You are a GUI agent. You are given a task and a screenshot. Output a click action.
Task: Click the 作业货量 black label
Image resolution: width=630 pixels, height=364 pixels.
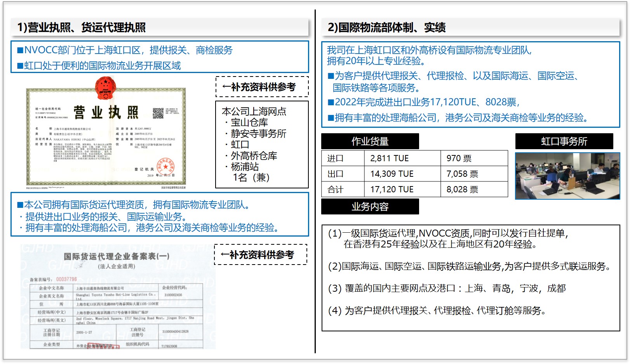(370, 141)
